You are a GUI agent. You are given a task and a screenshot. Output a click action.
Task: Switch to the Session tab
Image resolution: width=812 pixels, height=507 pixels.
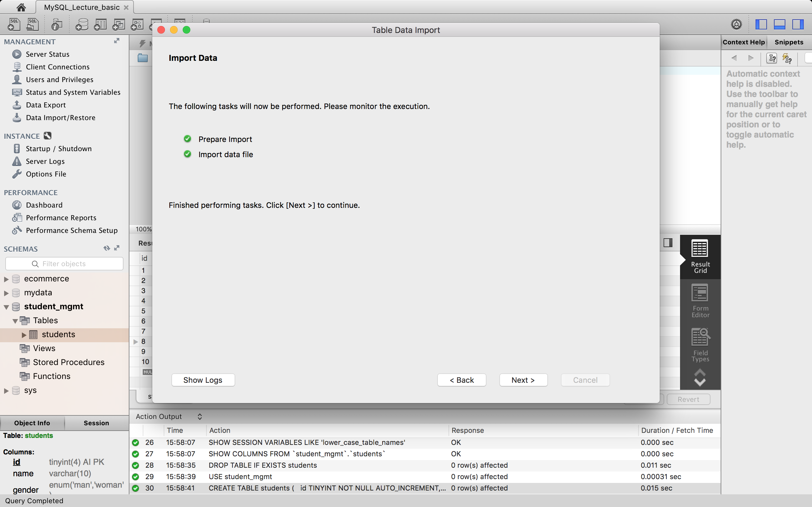click(x=96, y=423)
